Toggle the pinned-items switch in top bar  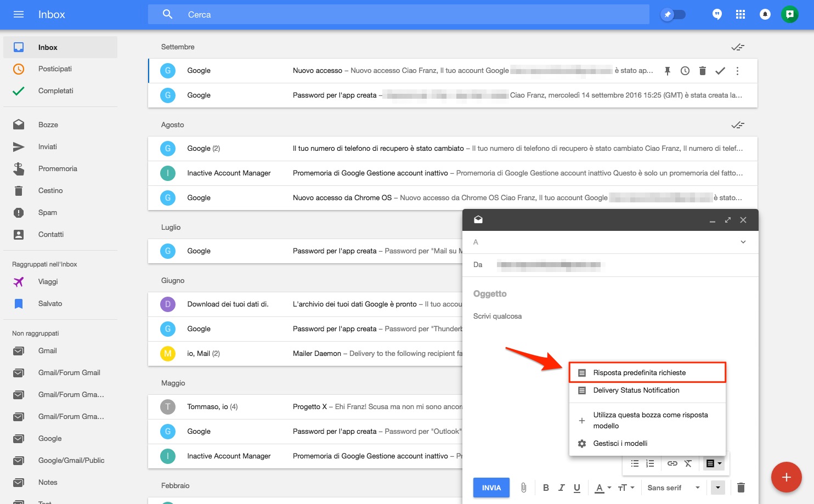674,14
